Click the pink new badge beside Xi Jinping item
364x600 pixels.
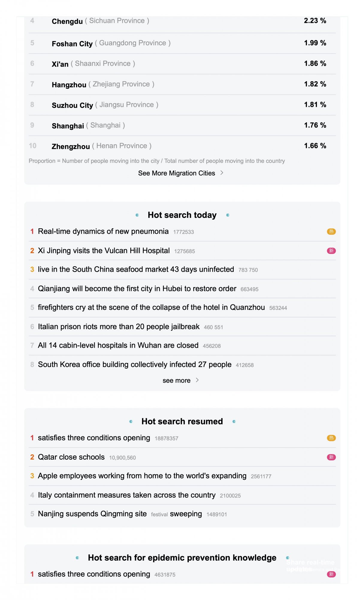pos(331,251)
